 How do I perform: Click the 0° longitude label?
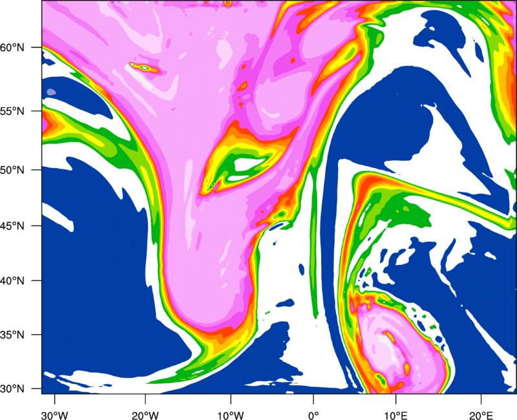pyautogui.click(x=313, y=415)
